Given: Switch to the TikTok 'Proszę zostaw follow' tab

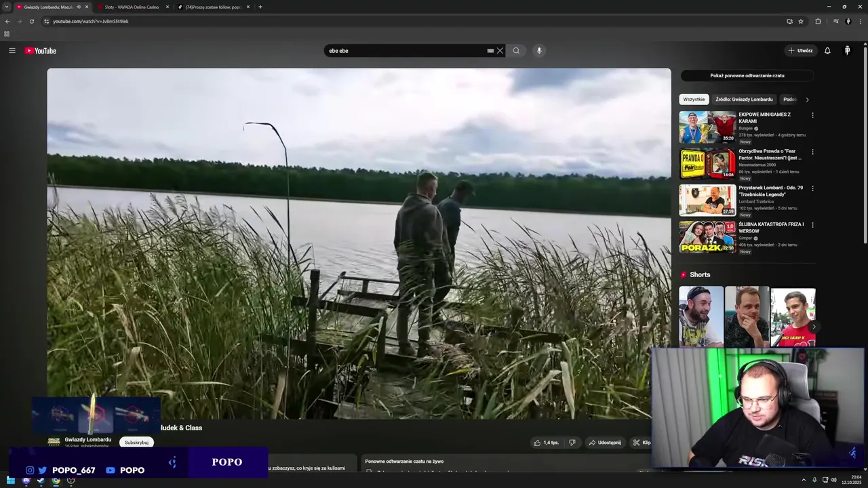Looking at the screenshot, I should point(213,7).
